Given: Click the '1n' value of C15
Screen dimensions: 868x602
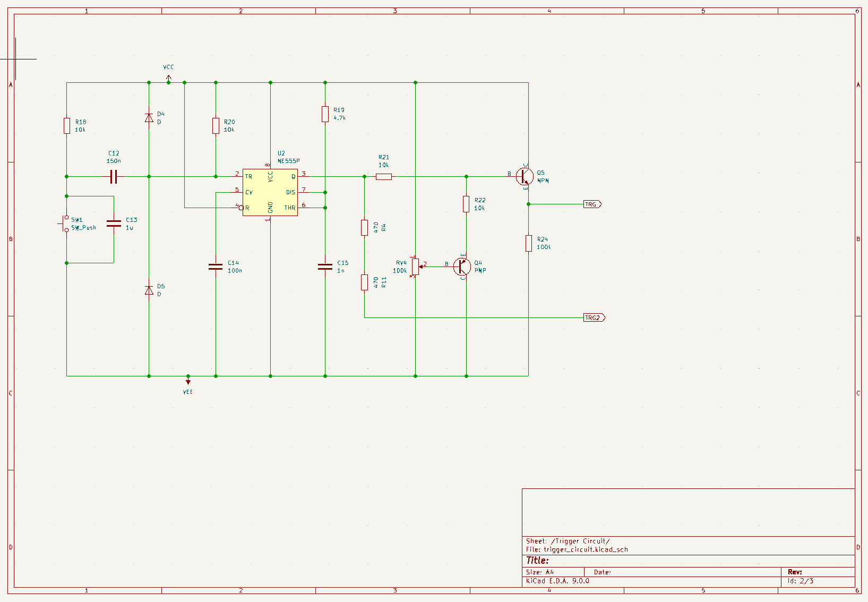Looking at the screenshot, I should pos(341,270).
